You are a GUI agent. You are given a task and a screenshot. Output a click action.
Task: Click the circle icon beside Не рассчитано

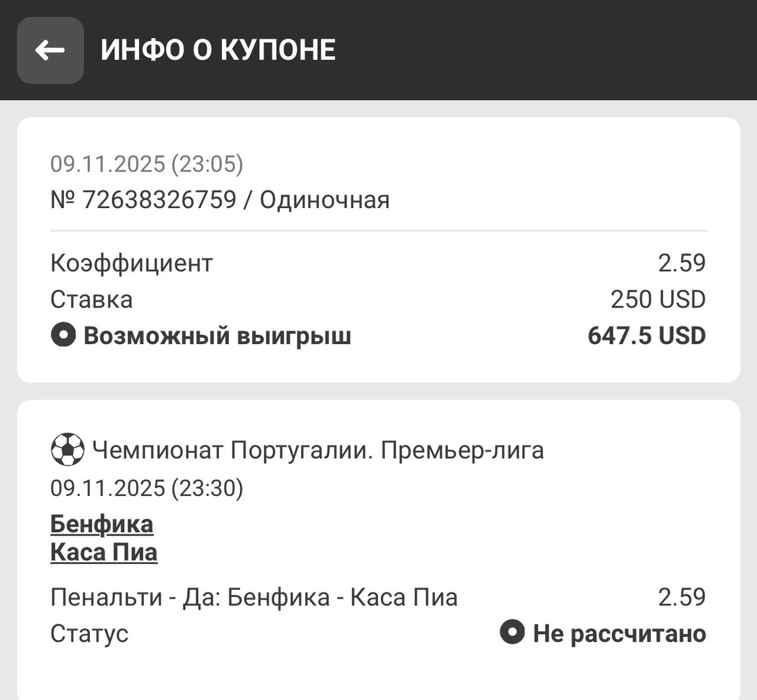coord(512,632)
